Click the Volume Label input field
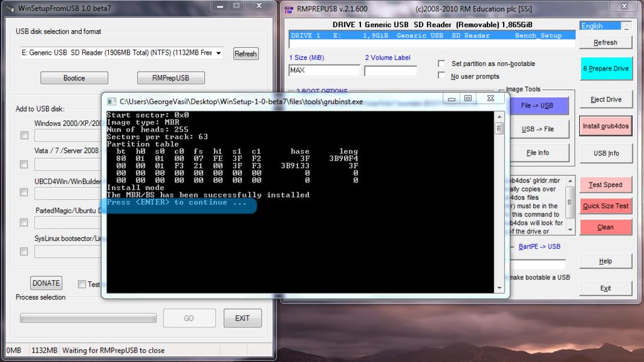The height and width of the screenshot is (362, 644). click(x=390, y=71)
